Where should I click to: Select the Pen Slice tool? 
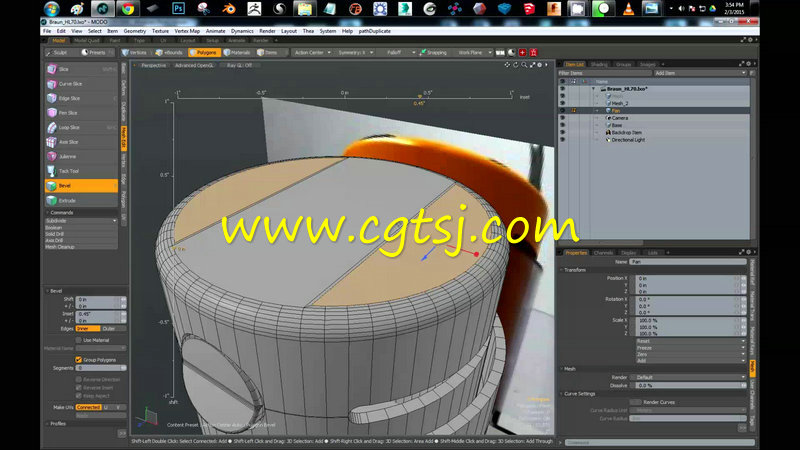pyautogui.click(x=81, y=113)
